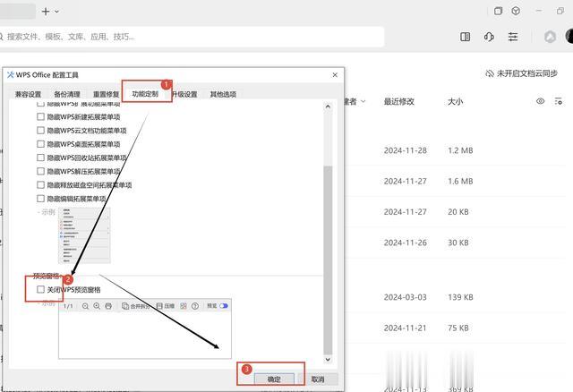Switch to the 兼容设置 tab

28,94
